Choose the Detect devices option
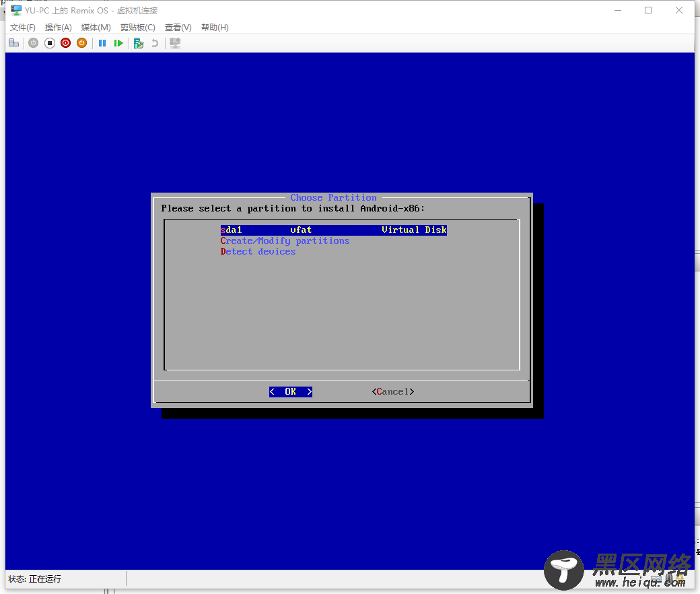This screenshot has height=594, width=700. 258,251
